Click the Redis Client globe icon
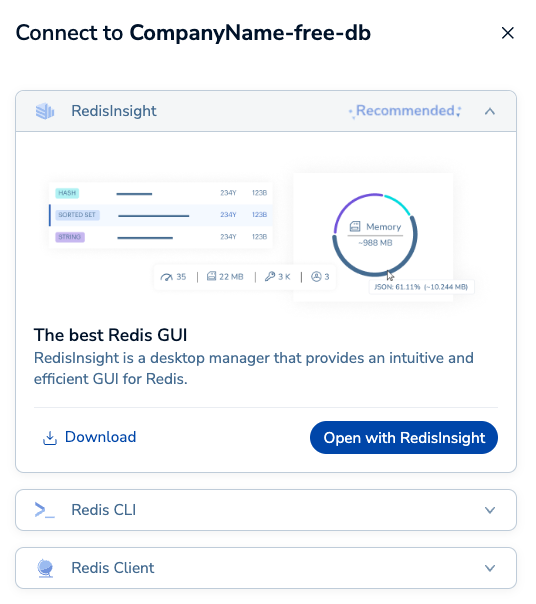The width and height of the screenshot is (536, 604). [45, 568]
